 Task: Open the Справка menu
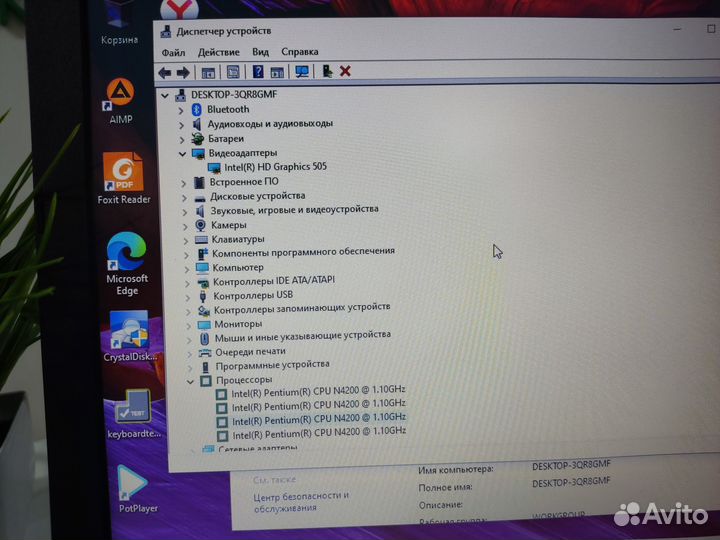pos(300,51)
